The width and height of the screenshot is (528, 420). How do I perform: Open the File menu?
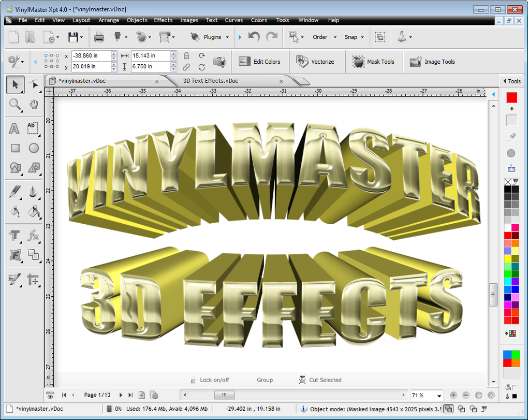pyautogui.click(x=23, y=20)
